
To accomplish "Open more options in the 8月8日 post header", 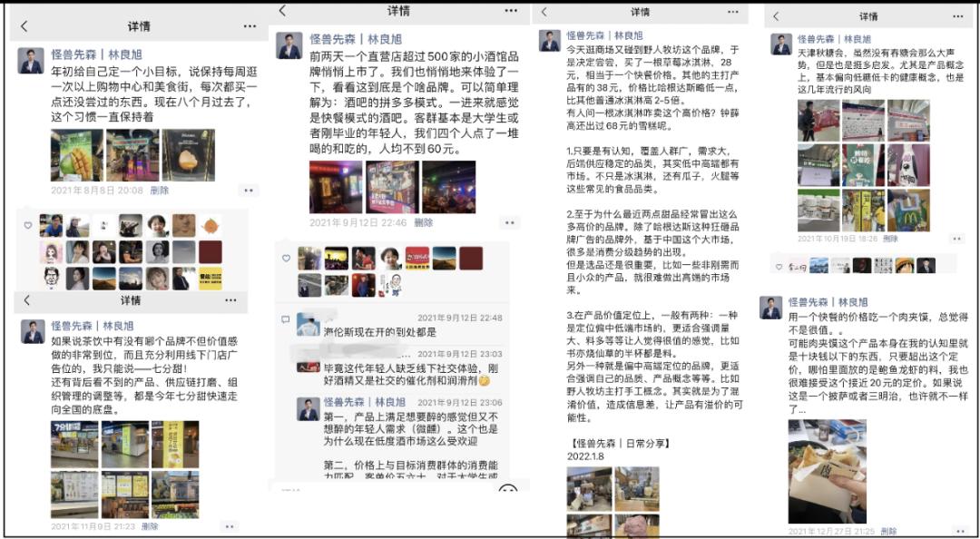I will pos(250,26).
